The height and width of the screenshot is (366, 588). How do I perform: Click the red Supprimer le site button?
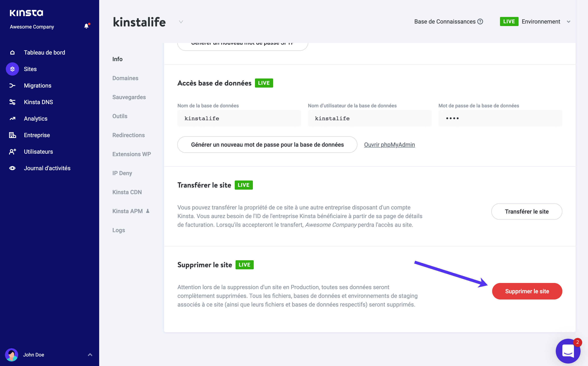point(527,291)
